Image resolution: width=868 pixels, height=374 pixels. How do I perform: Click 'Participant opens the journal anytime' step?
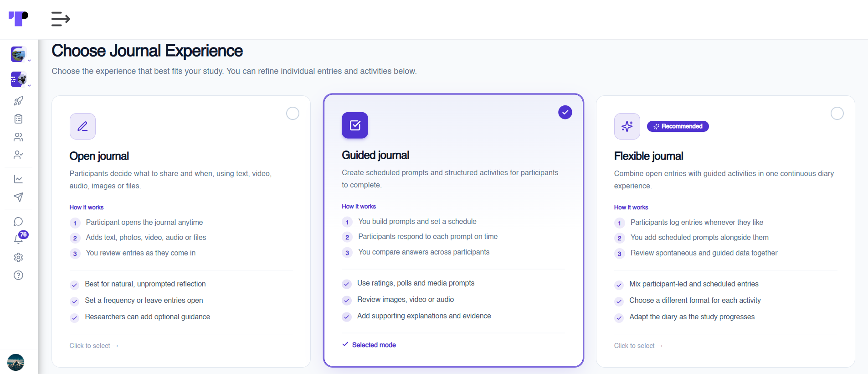coord(144,223)
